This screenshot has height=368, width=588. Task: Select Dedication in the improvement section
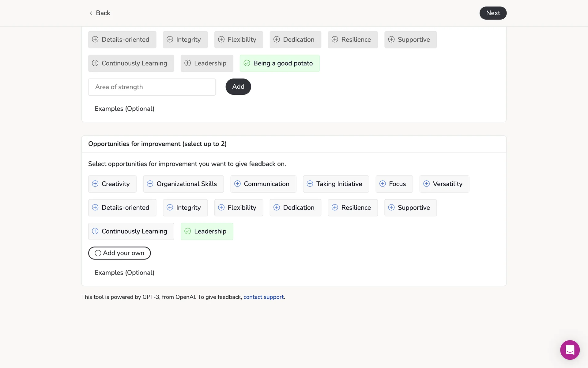(295, 208)
